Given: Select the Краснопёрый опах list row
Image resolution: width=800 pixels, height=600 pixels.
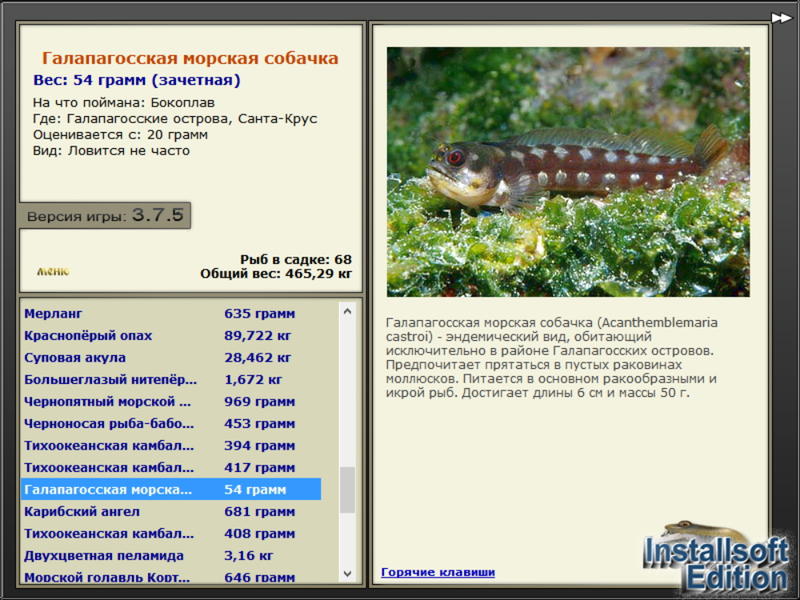Looking at the screenshot, I should (x=171, y=335).
